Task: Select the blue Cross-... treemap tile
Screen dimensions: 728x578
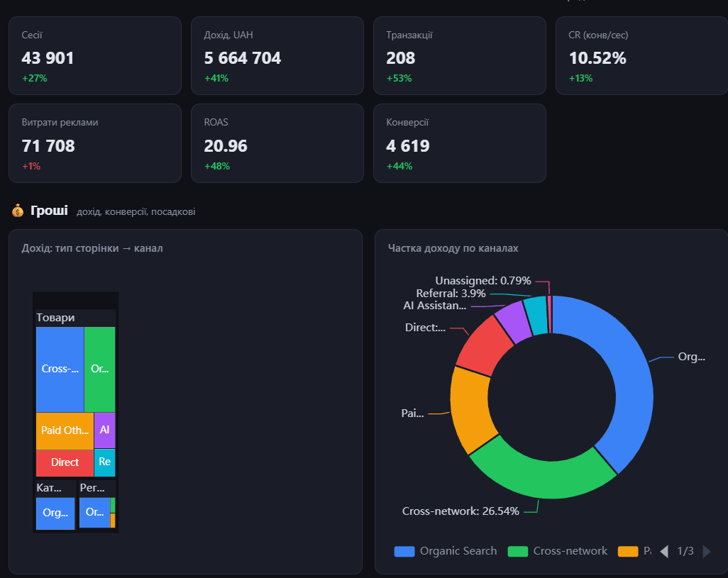Action: (x=60, y=369)
